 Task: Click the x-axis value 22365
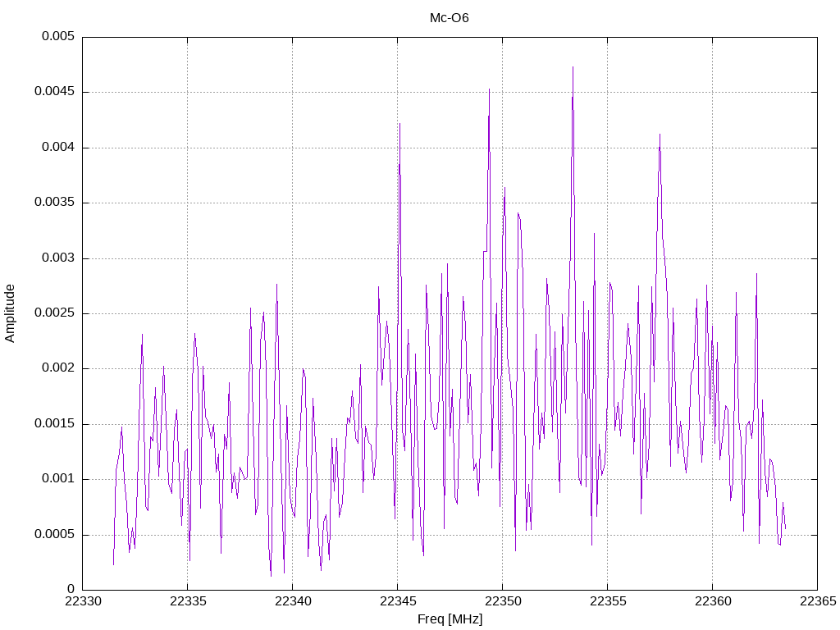click(x=818, y=601)
